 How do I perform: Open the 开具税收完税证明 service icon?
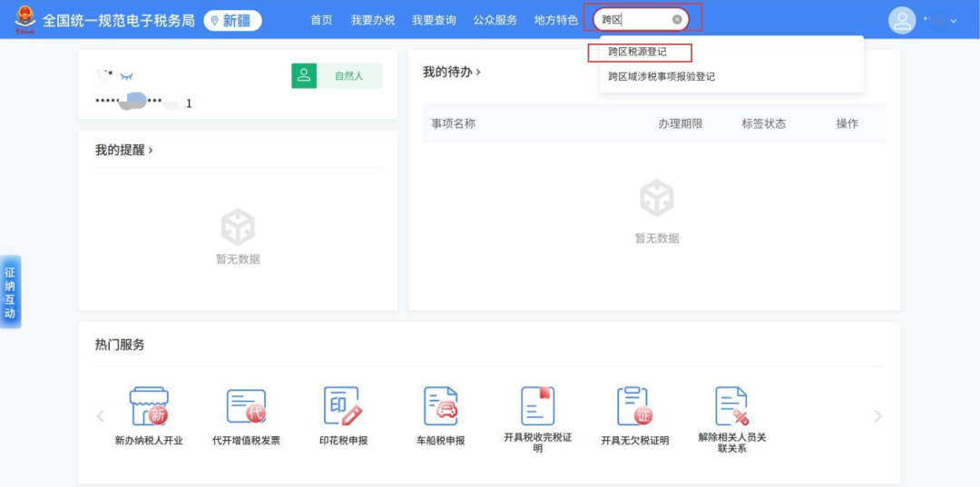click(x=537, y=406)
